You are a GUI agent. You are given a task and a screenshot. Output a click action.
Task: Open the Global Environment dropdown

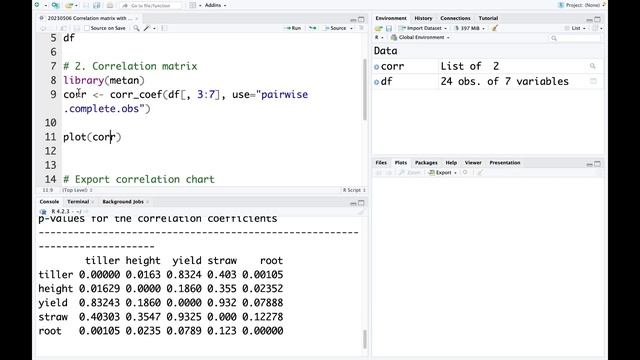[x=420, y=38]
